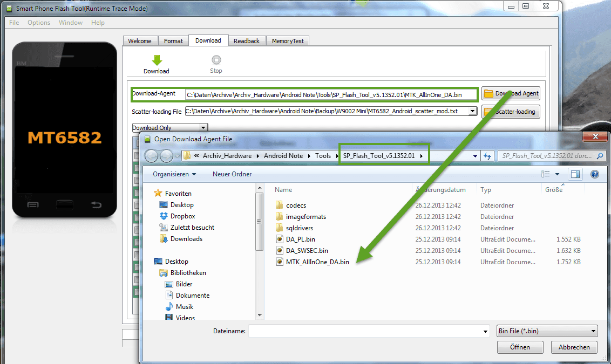Click the Dokumente library icon

coord(169,295)
